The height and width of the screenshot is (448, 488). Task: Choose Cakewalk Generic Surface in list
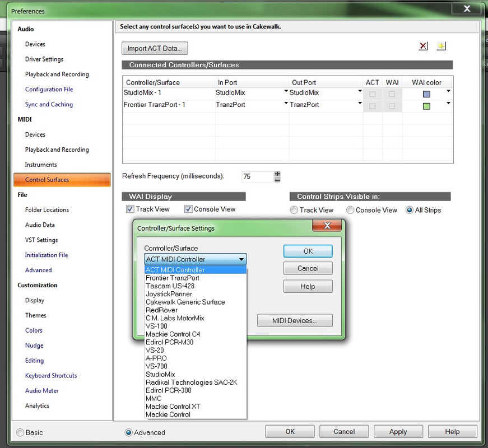196,302
